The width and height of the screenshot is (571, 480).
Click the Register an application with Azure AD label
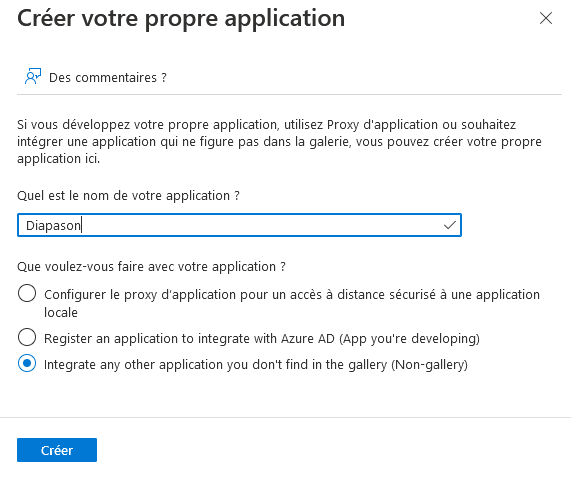point(261,339)
